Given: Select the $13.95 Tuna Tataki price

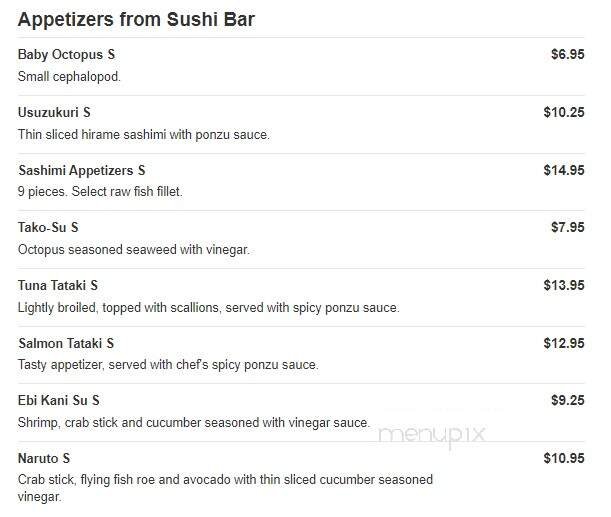Looking at the screenshot, I should click(x=563, y=286).
